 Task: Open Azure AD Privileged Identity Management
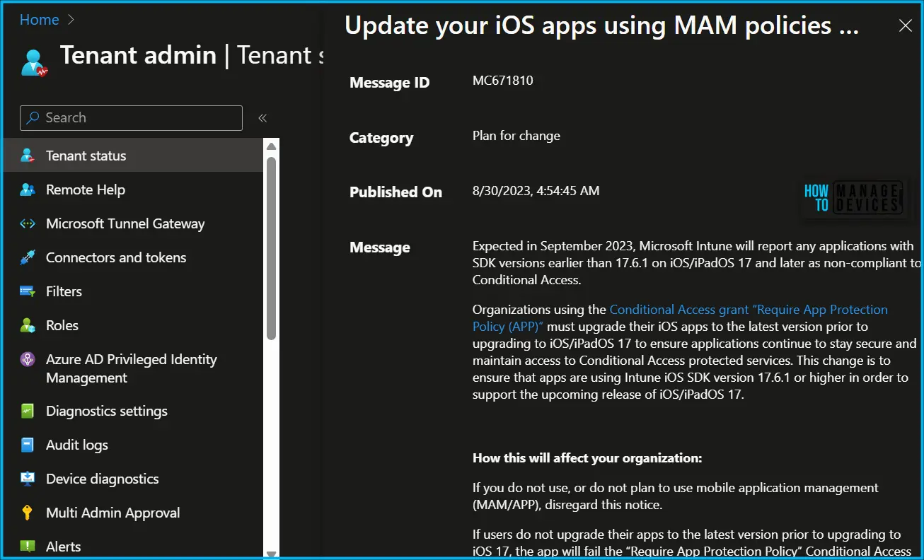(x=133, y=368)
